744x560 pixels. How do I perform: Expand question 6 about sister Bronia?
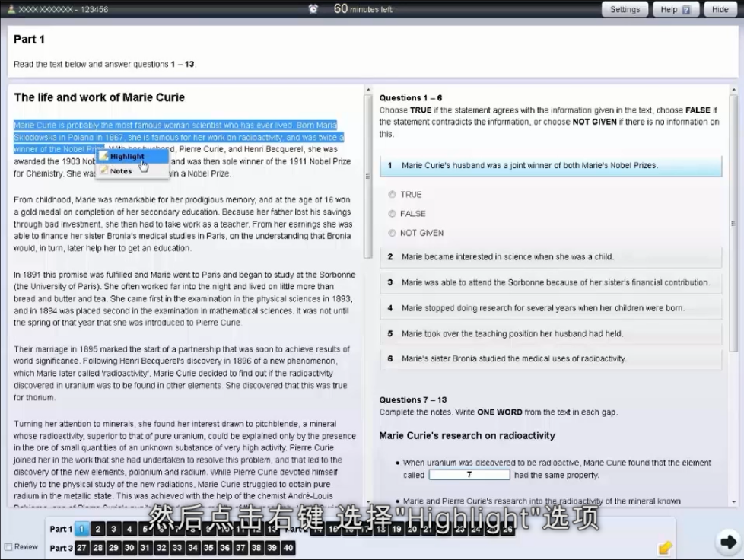[551, 359]
